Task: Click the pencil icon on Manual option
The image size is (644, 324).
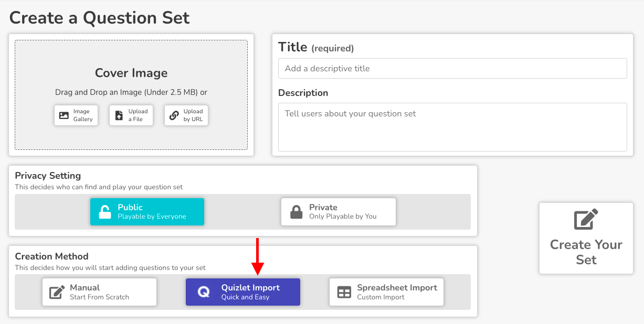Action: pos(57,292)
